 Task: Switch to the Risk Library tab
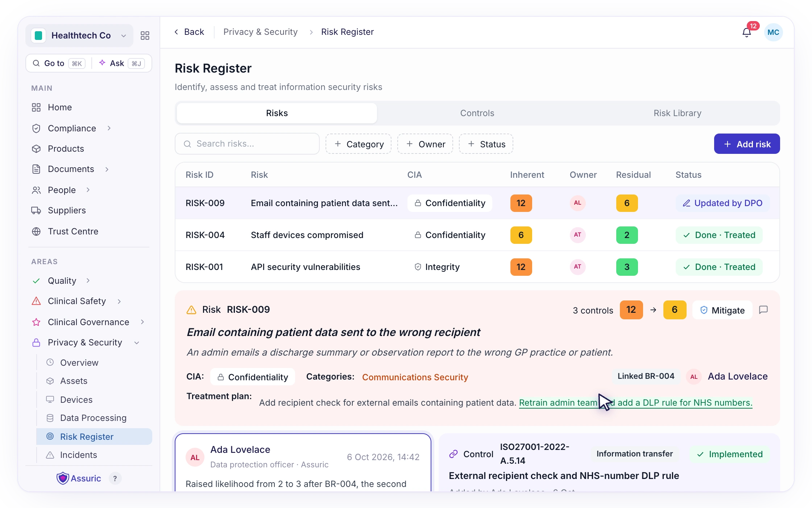[x=678, y=113]
